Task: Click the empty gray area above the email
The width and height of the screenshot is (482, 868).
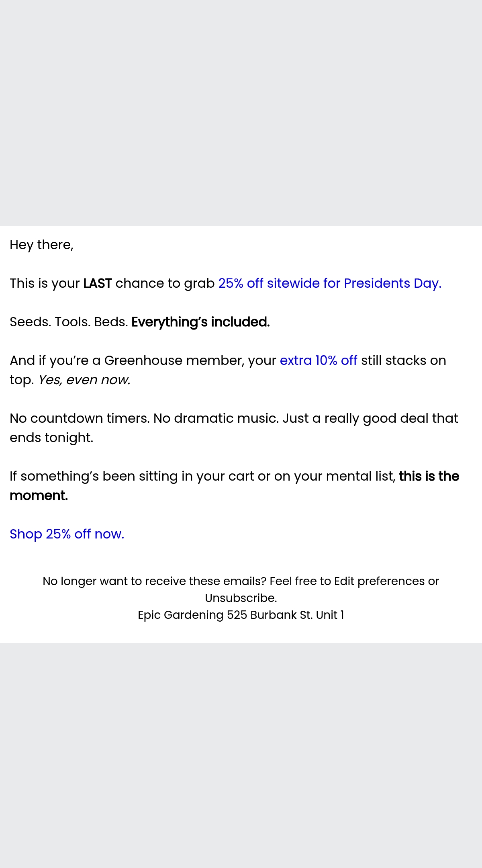Action: click(241, 113)
